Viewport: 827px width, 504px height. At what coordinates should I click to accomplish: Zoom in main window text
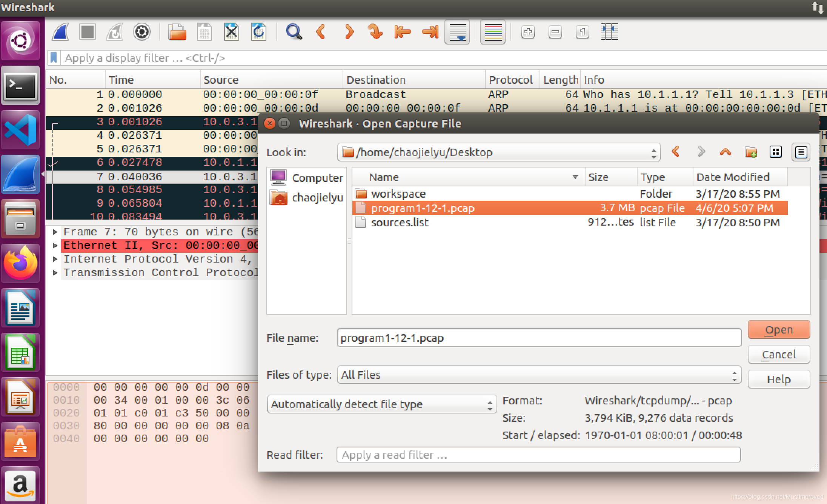click(x=528, y=32)
